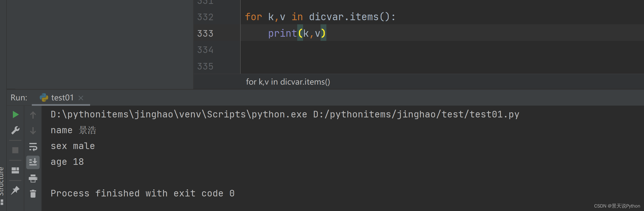Click the 'age 18' output line
This screenshot has width=644, height=211.
pyautogui.click(x=67, y=162)
